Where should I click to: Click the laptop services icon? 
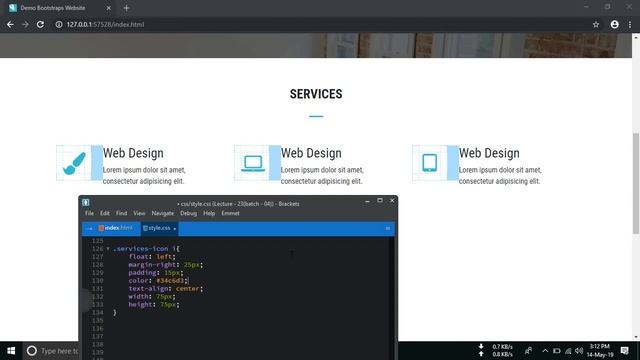[253, 163]
